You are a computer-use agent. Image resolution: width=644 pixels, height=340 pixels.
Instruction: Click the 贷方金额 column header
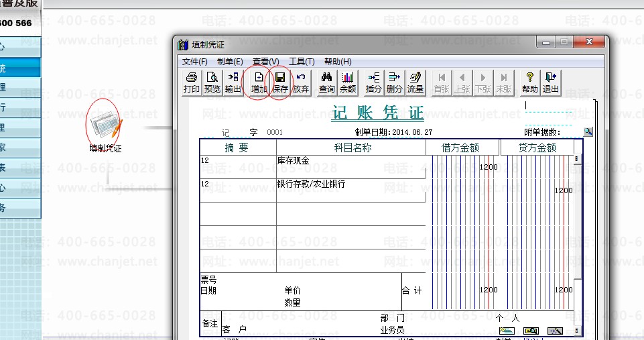click(537, 148)
